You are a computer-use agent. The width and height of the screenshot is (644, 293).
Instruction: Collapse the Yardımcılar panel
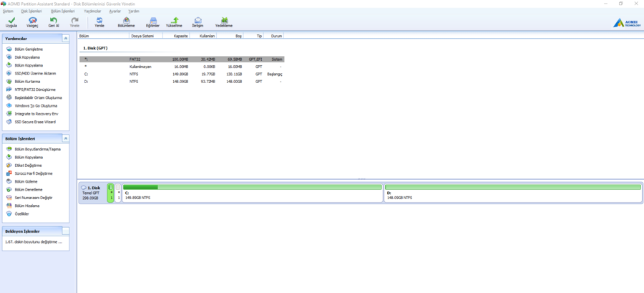pyautogui.click(x=66, y=38)
